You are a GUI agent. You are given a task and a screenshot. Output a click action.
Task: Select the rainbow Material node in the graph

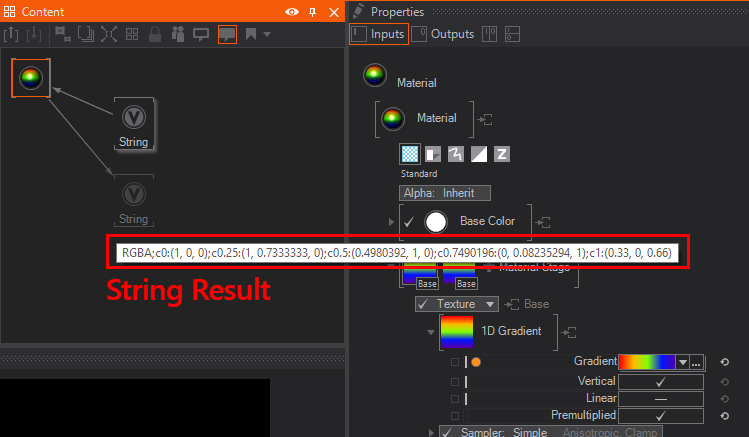31,77
